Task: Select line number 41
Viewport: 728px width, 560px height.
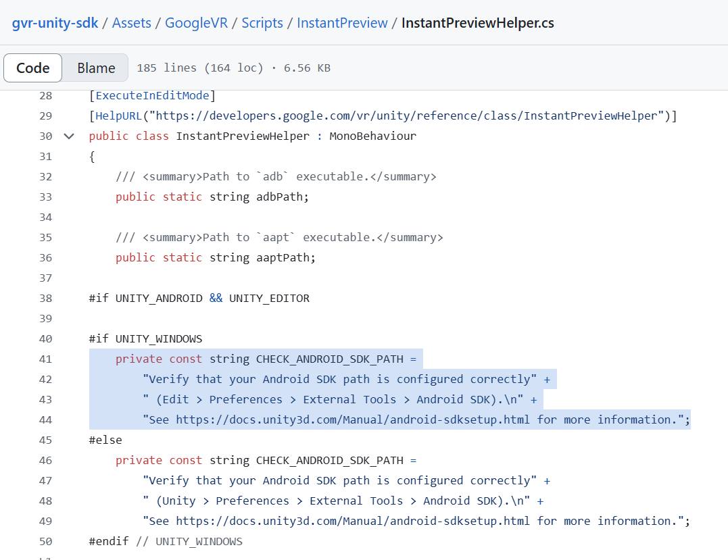Action: tap(45, 359)
